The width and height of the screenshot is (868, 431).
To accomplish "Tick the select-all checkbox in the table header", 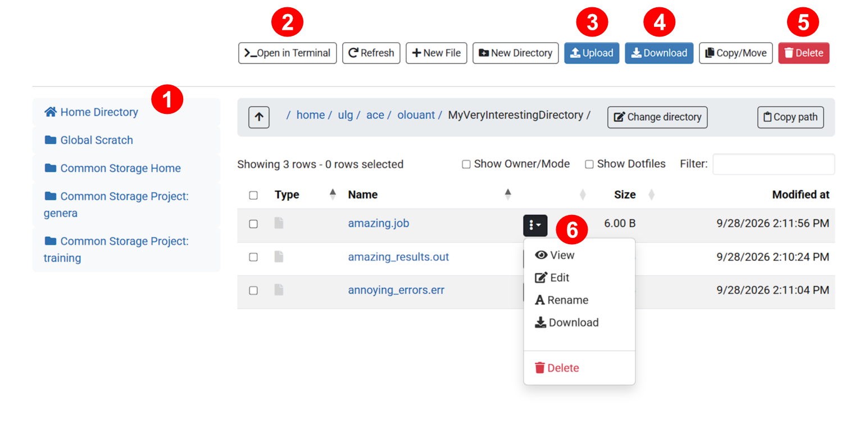I will [253, 195].
